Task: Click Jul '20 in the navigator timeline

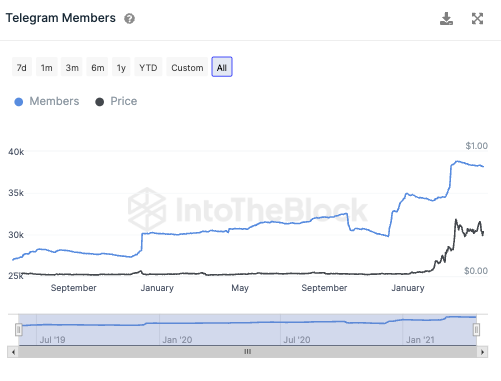Action: pyautogui.click(x=297, y=340)
